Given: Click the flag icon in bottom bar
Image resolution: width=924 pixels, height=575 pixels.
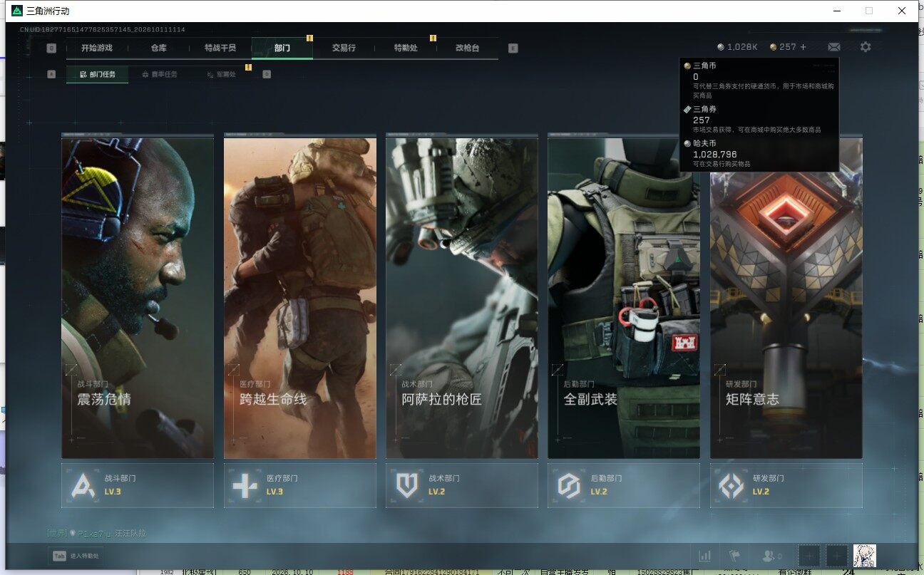Looking at the screenshot, I should pos(734,556).
